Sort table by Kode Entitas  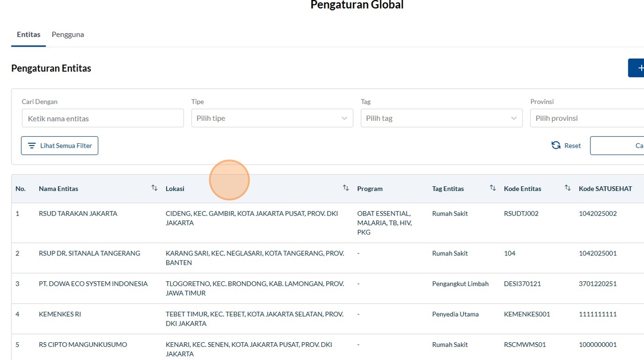[567, 188]
